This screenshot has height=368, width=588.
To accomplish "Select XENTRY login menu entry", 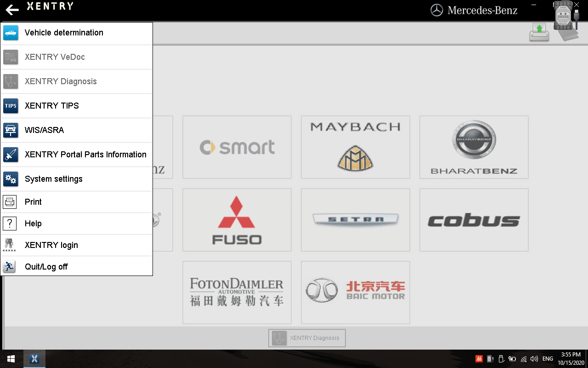I will coord(77,245).
